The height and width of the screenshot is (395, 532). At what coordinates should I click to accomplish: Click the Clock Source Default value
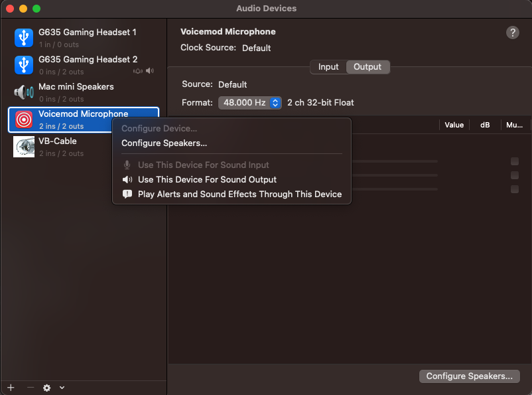coord(256,48)
